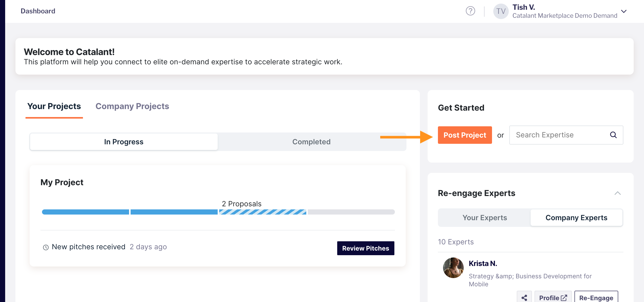The height and width of the screenshot is (302, 644).
Task: Collapse the Re-engage Experts section
Action: tap(617, 193)
